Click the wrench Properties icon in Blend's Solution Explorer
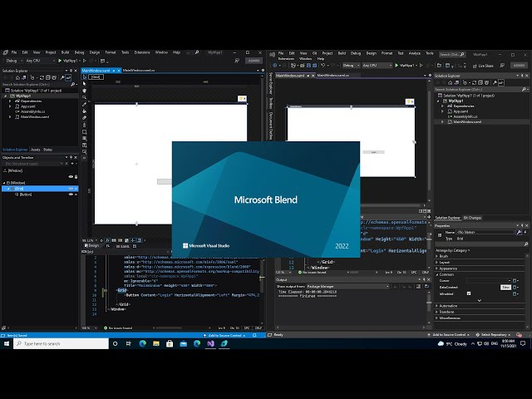 point(62,77)
